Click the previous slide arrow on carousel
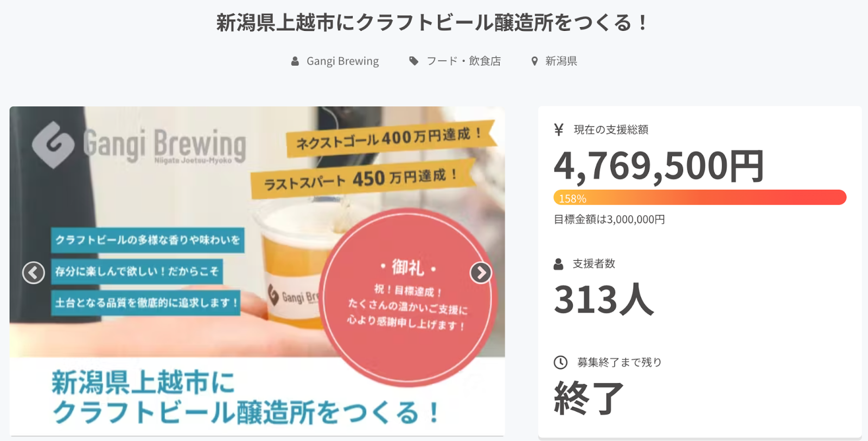Viewport: 868px width, 441px height. (x=34, y=273)
